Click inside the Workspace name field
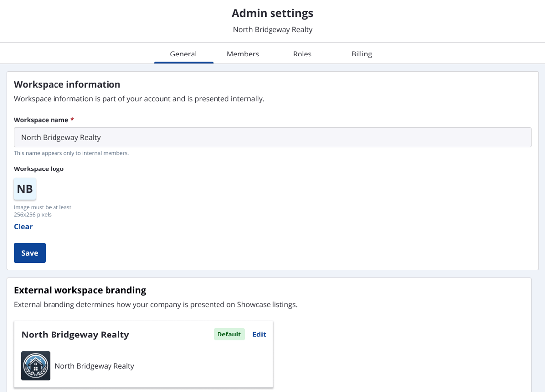Screen dimensions: 545x392 coord(272,137)
